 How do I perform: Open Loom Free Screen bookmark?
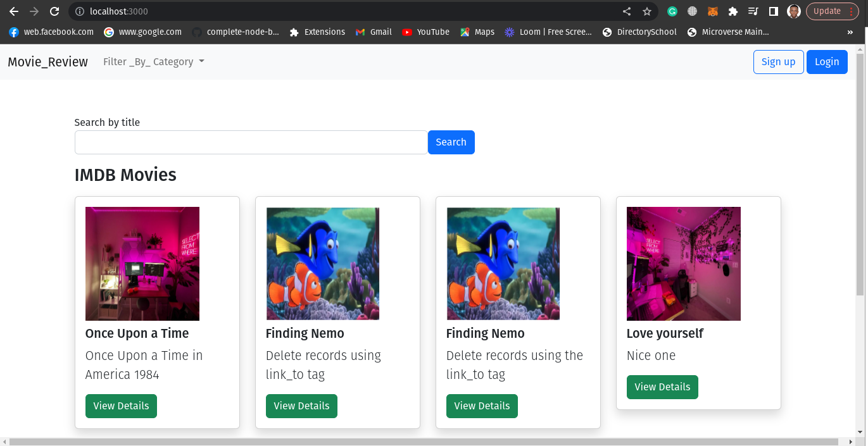tap(548, 32)
